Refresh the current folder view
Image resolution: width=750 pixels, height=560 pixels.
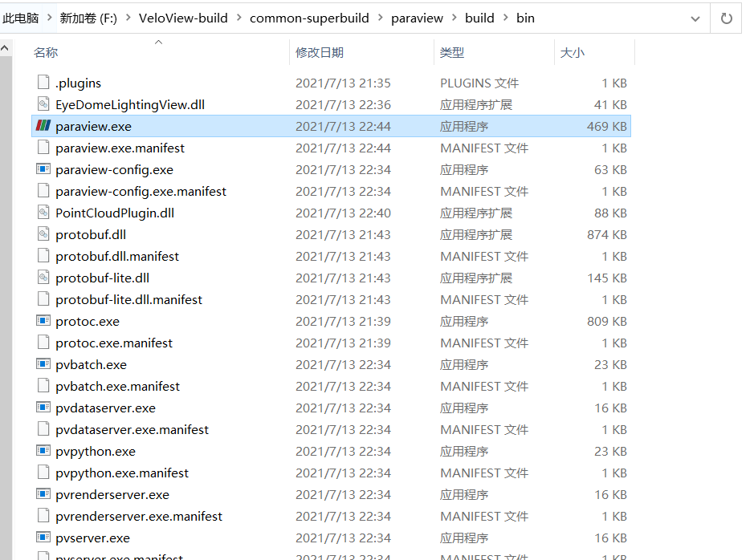(726, 18)
